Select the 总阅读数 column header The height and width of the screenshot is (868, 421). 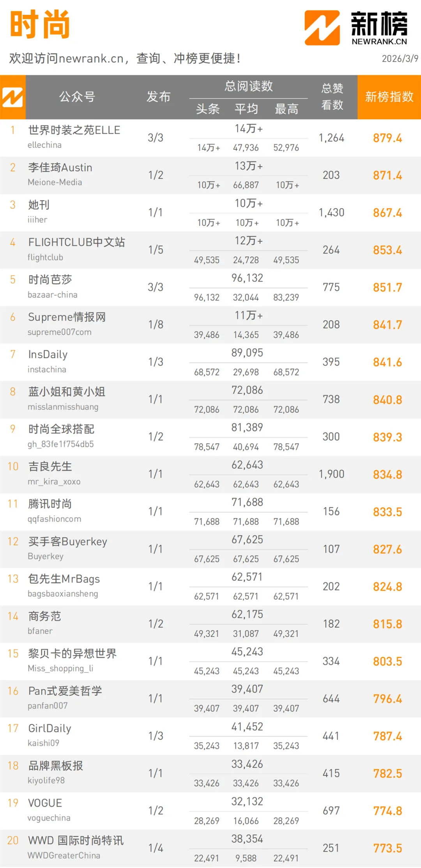(x=248, y=86)
